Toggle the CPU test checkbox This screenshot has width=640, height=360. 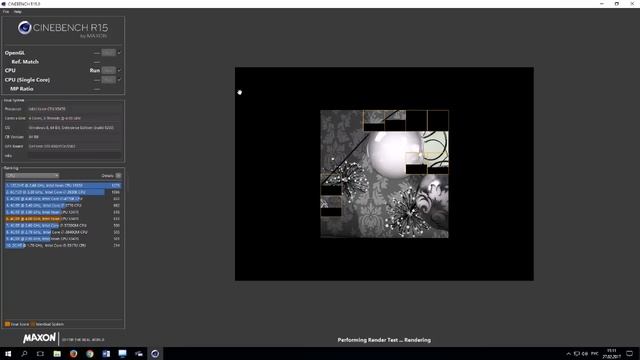pos(119,70)
